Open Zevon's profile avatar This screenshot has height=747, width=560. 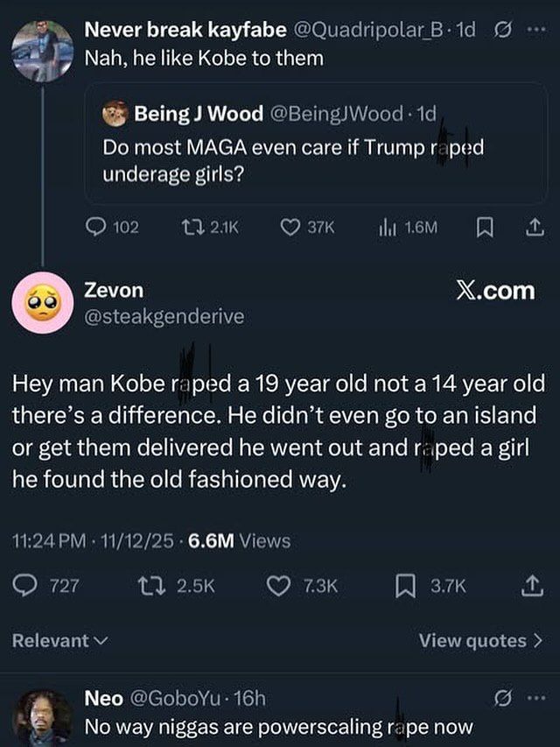click(41, 307)
